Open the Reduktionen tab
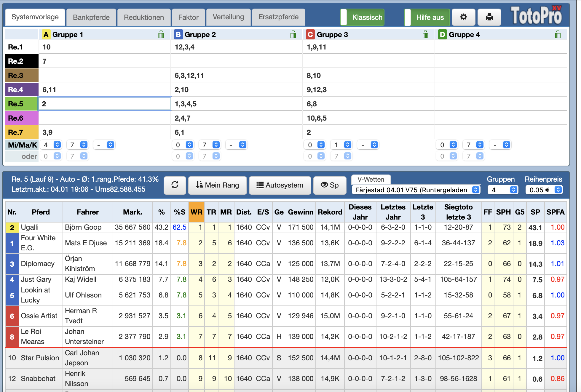This screenshot has height=392, width=581. (x=144, y=17)
